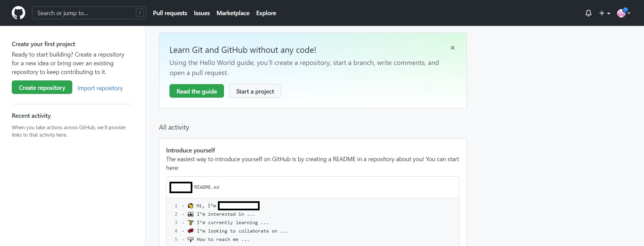Click the line "I'm interested in ..."
Screen dimensions: 644x246
[226, 214]
